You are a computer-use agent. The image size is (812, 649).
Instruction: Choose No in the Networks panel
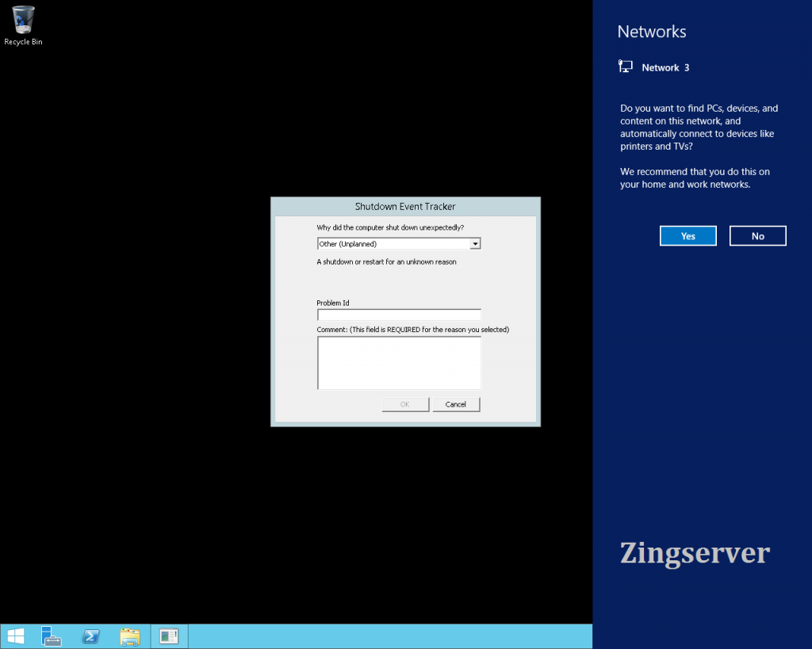click(x=757, y=236)
